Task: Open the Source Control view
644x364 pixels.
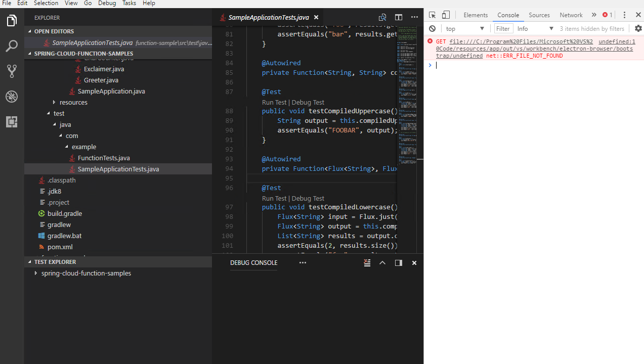Action: tap(12, 71)
